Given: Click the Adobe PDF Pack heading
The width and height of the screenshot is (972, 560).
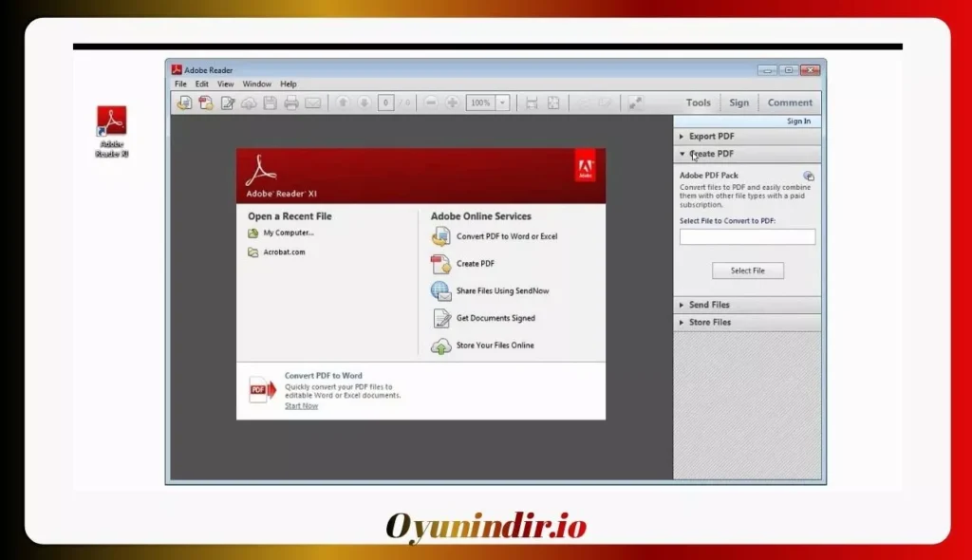Looking at the screenshot, I should tap(708, 176).
